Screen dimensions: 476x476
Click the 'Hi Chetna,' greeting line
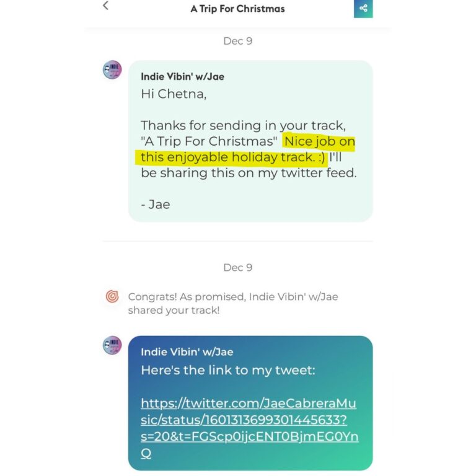click(x=174, y=94)
